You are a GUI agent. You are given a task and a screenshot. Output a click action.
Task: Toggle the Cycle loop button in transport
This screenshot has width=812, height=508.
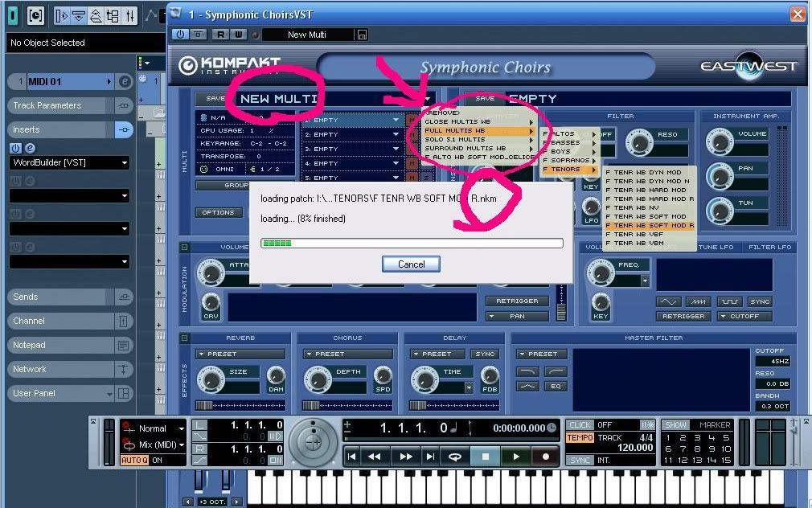pyautogui.click(x=455, y=457)
